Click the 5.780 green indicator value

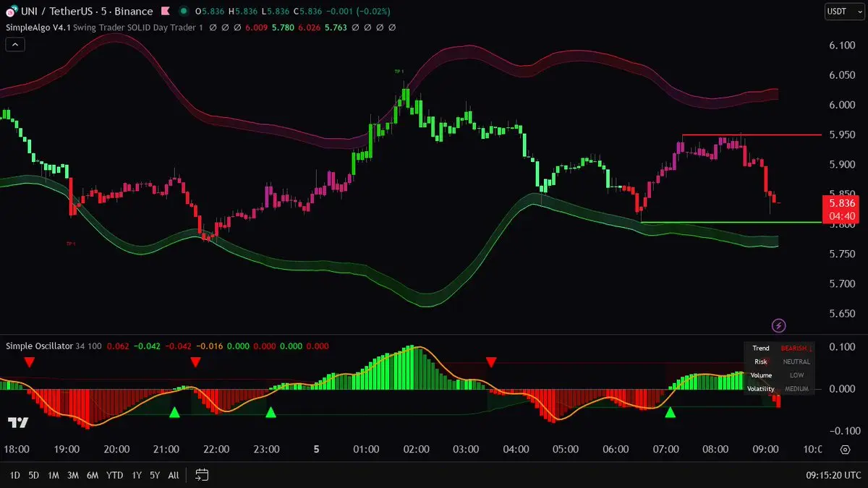point(281,27)
